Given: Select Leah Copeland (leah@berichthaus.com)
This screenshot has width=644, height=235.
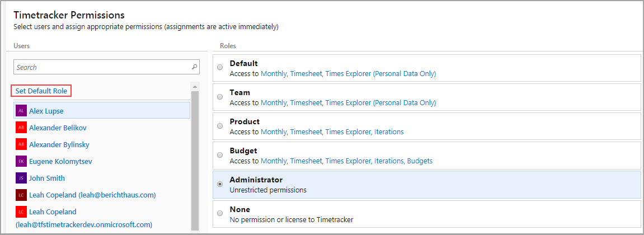Looking at the screenshot, I should tap(92, 195).
